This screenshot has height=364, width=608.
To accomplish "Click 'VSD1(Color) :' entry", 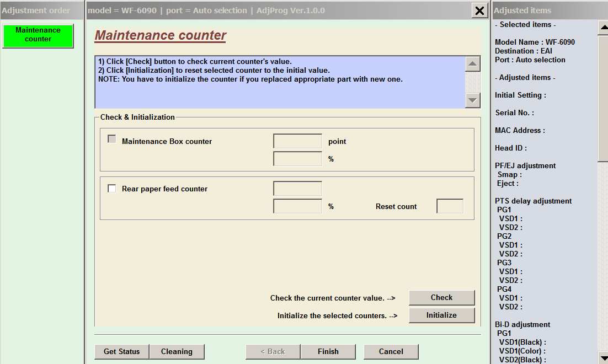I will (522, 351).
